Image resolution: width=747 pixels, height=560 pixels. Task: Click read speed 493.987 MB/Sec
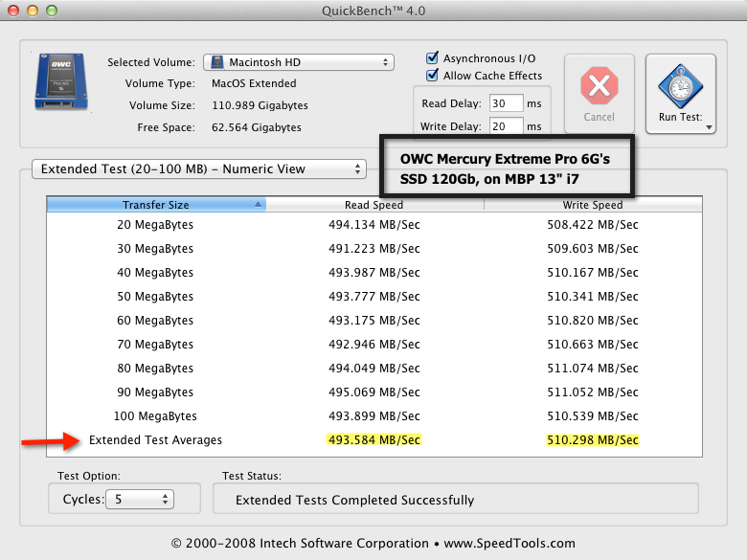point(374,273)
